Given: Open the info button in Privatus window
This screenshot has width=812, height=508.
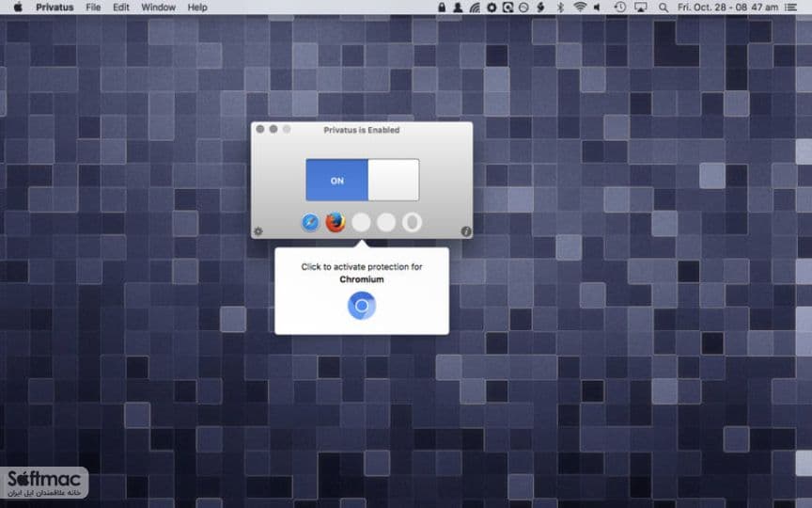Looking at the screenshot, I should click(466, 231).
